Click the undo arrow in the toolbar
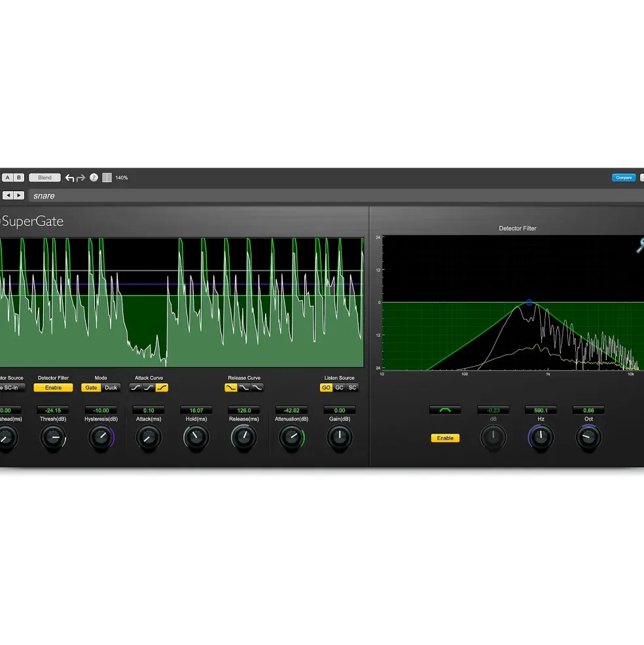Viewport: 644px width, 645px height. 69,177
